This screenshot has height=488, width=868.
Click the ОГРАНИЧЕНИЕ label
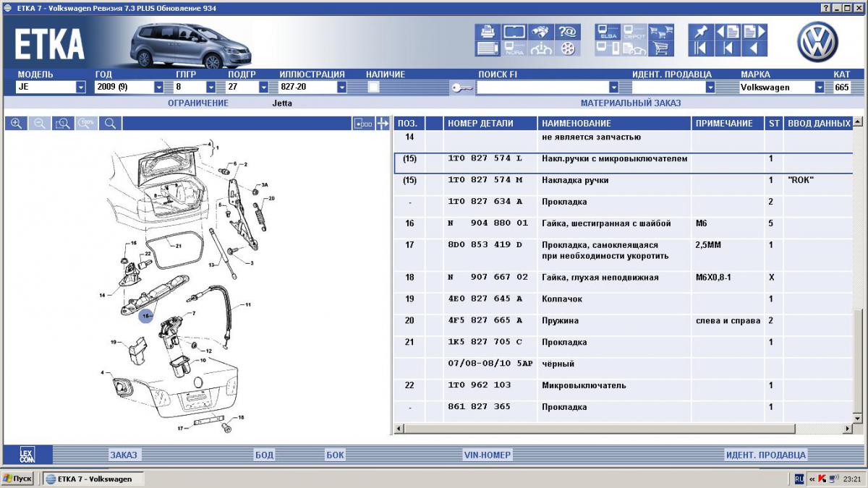[198, 103]
